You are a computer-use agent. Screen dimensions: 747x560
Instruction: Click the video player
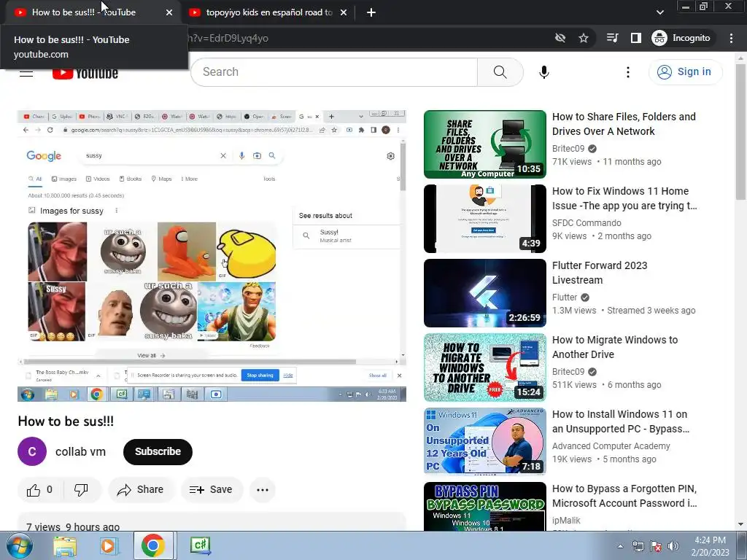click(x=212, y=256)
